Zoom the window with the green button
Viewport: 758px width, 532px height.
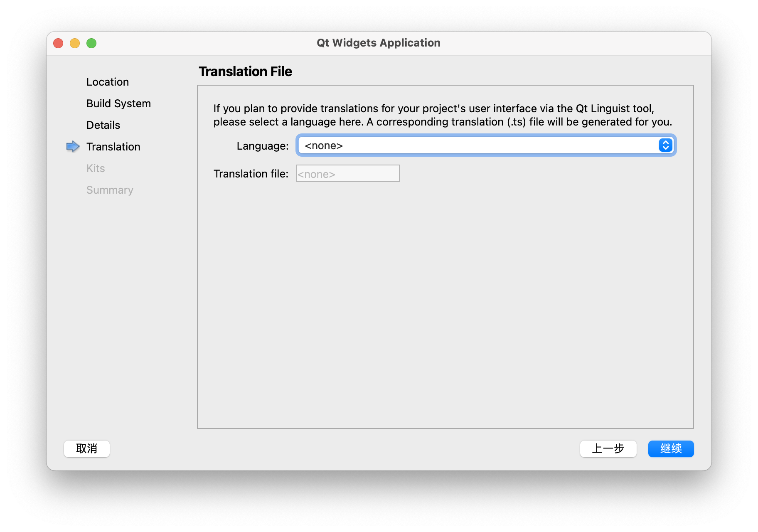[91, 43]
